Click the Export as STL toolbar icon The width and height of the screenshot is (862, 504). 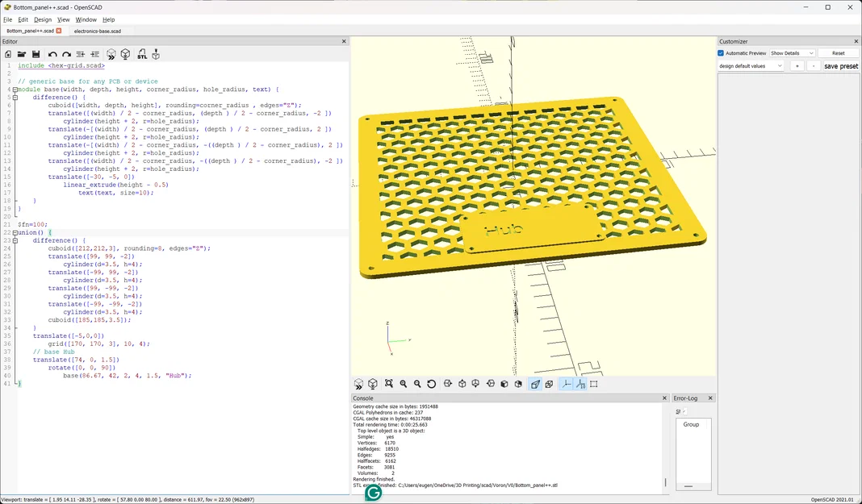[142, 54]
